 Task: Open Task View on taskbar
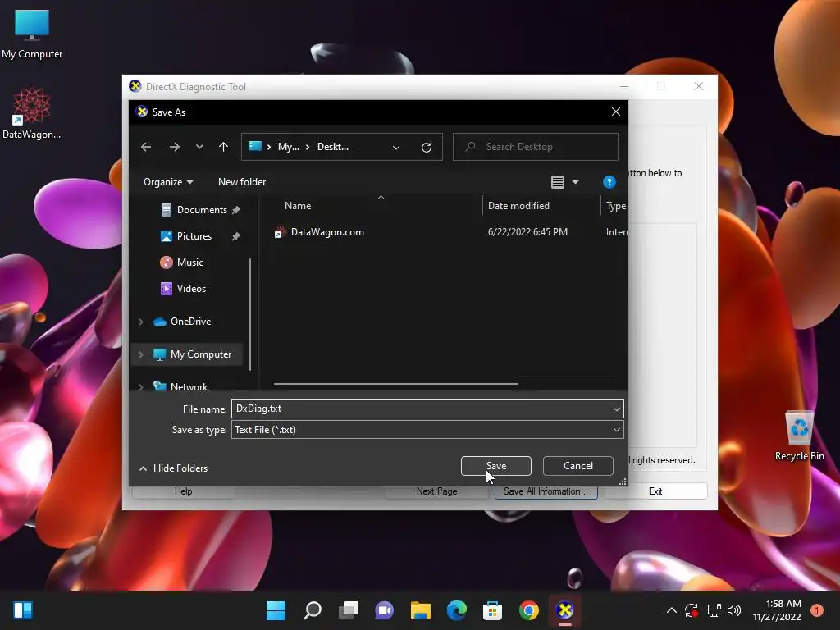348,610
